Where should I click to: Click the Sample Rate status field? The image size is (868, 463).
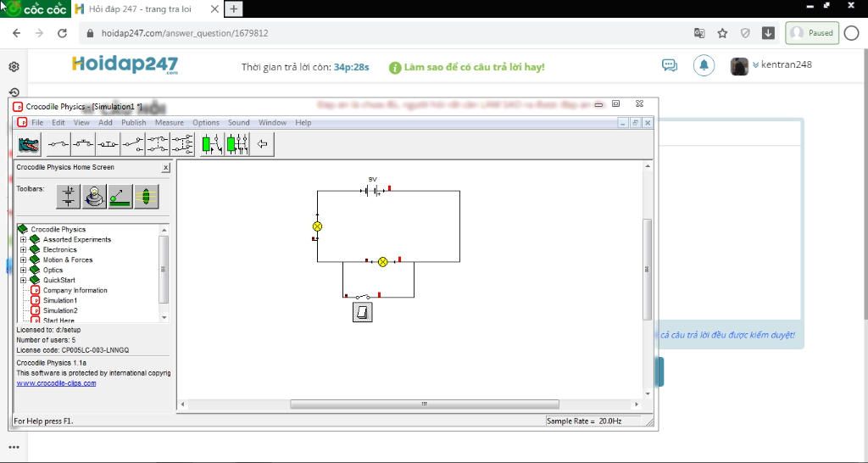593,421
